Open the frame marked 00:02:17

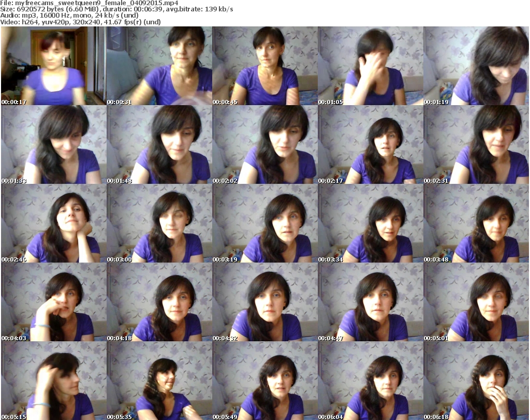pos(371,144)
